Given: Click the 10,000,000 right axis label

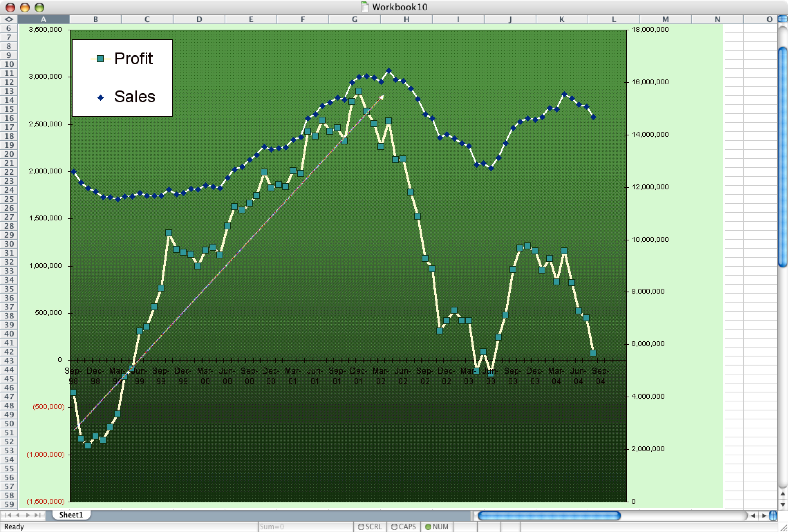Looking at the screenshot, I should (x=650, y=240).
